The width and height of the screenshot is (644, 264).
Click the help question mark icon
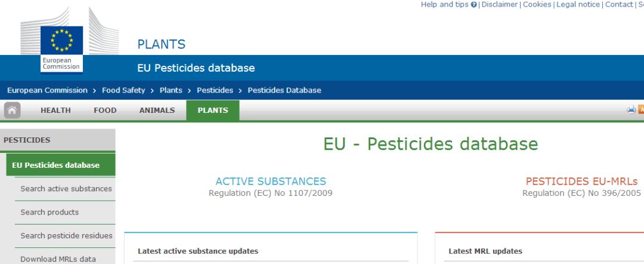473,5
